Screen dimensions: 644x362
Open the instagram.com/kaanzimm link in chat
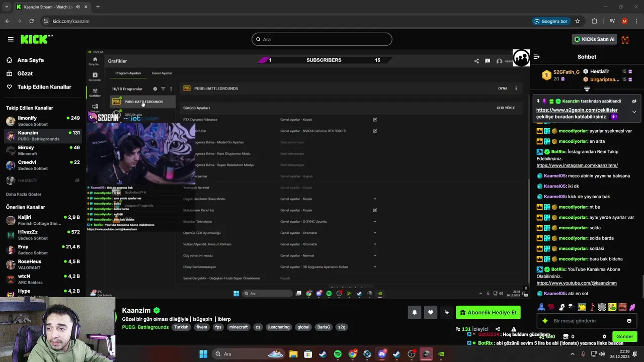click(x=577, y=165)
